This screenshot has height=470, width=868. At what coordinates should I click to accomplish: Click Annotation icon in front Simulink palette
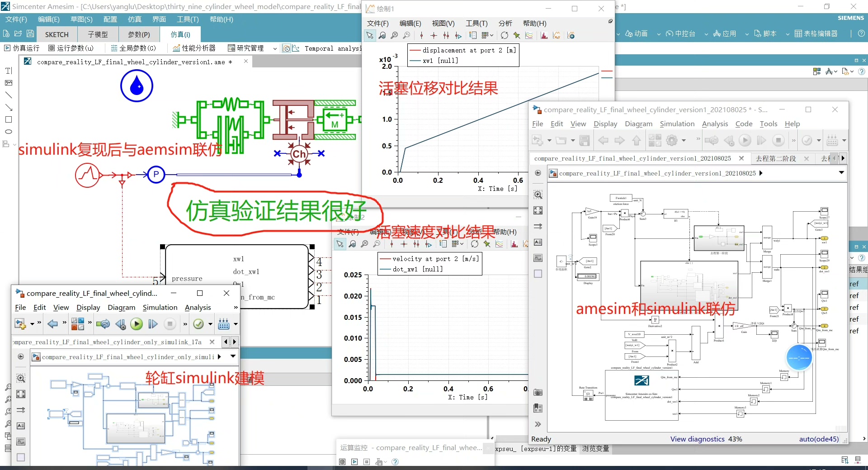pos(21,426)
